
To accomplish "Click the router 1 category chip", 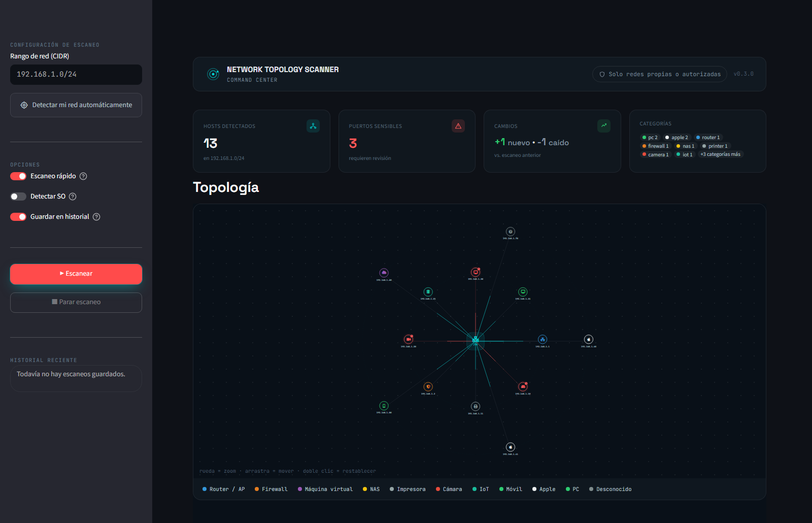I will [x=708, y=138].
